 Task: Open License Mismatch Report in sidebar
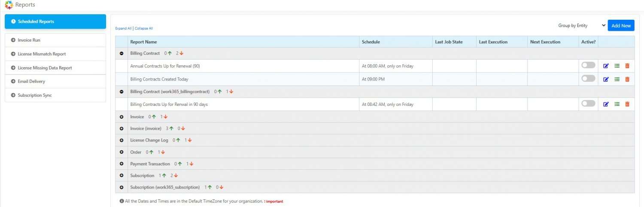click(x=55, y=54)
